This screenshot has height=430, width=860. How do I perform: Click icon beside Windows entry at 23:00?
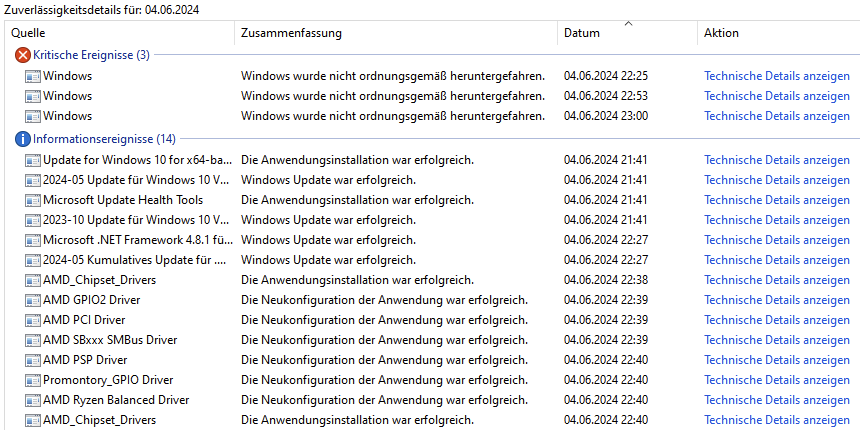click(x=33, y=116)
